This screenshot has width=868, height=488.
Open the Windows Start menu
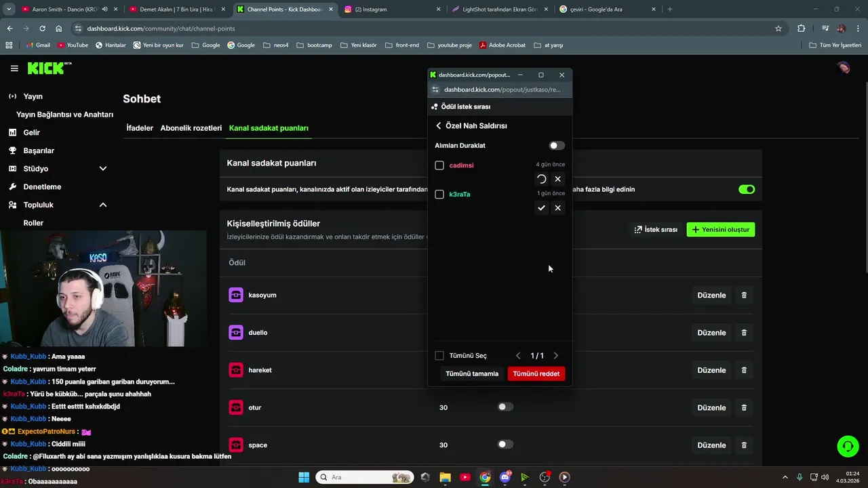click(x=304, y=477)
